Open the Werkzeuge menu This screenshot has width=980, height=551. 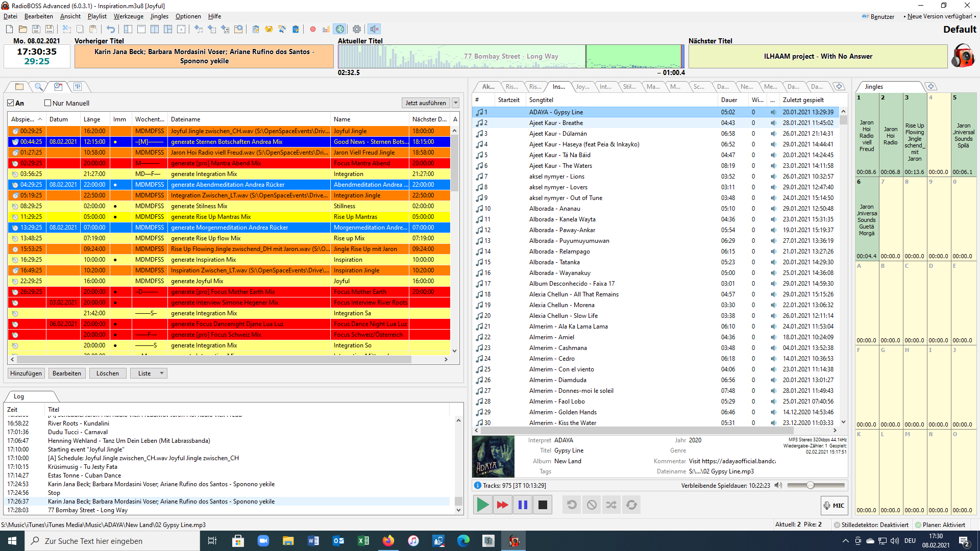pyautogui.click(x=128, y=16)
